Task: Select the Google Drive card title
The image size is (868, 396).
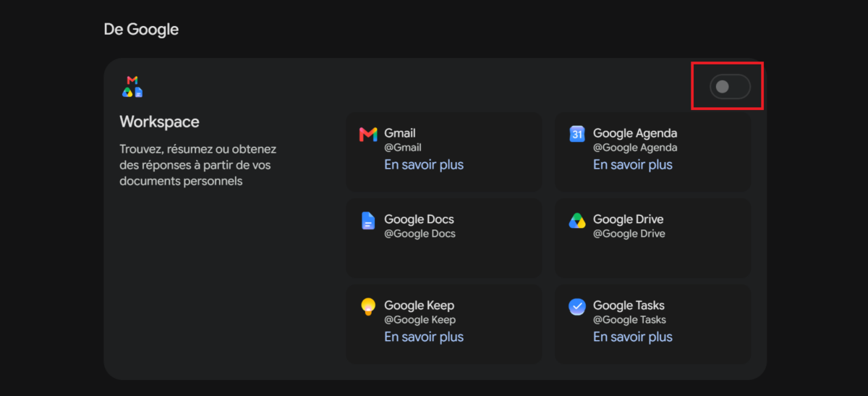Action: click(x=628, y=219)
